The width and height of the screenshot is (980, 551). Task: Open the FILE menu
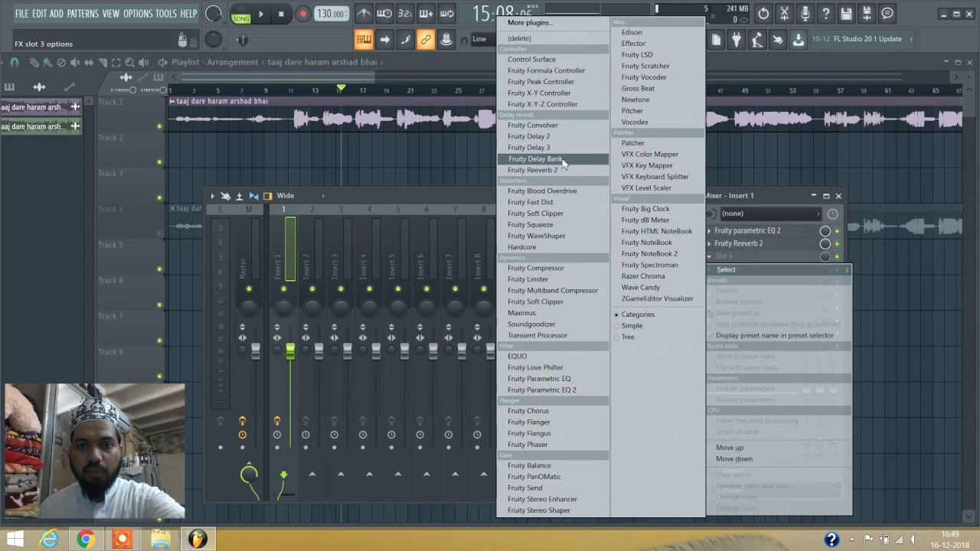pyautogui.click(x=21, y=14)
